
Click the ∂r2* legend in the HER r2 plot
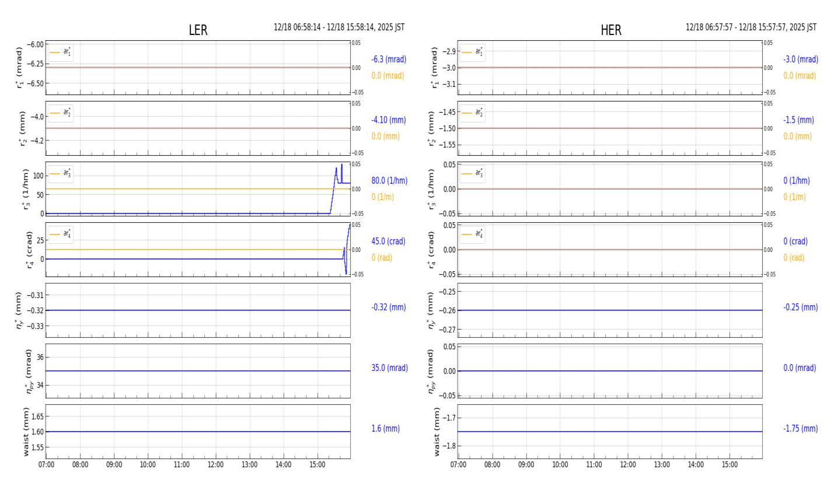pos(473,113)
